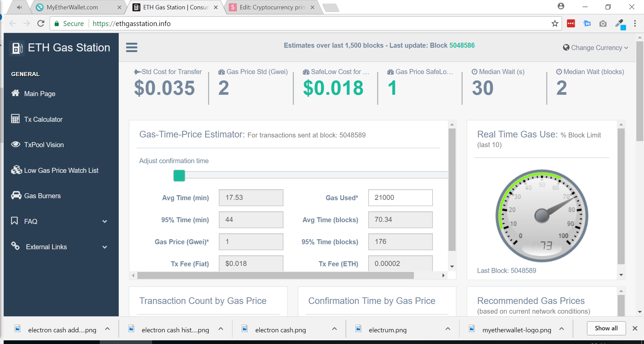Click the External Links chain icon
Viewport: 644px width, 344px height.
coord(15,246)
